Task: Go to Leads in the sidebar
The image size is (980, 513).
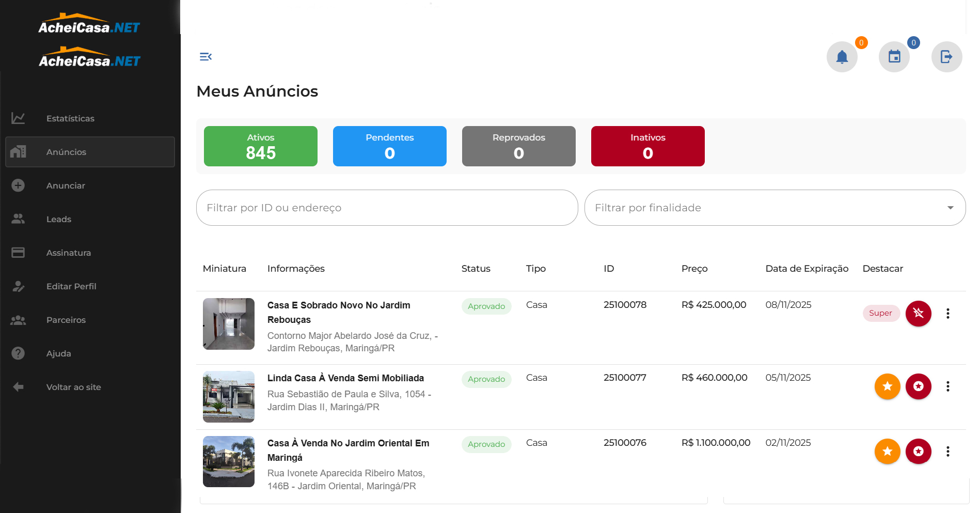Action: (59, 219)
